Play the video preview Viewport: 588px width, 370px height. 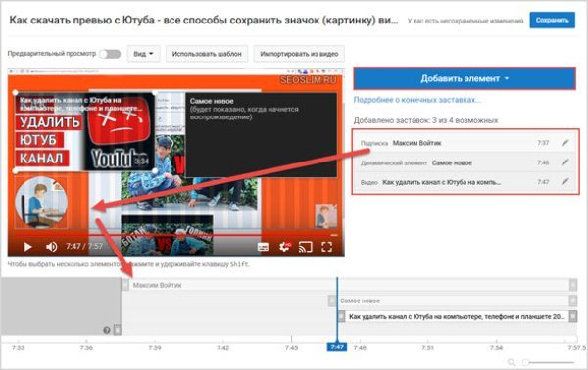pos(27,247)
